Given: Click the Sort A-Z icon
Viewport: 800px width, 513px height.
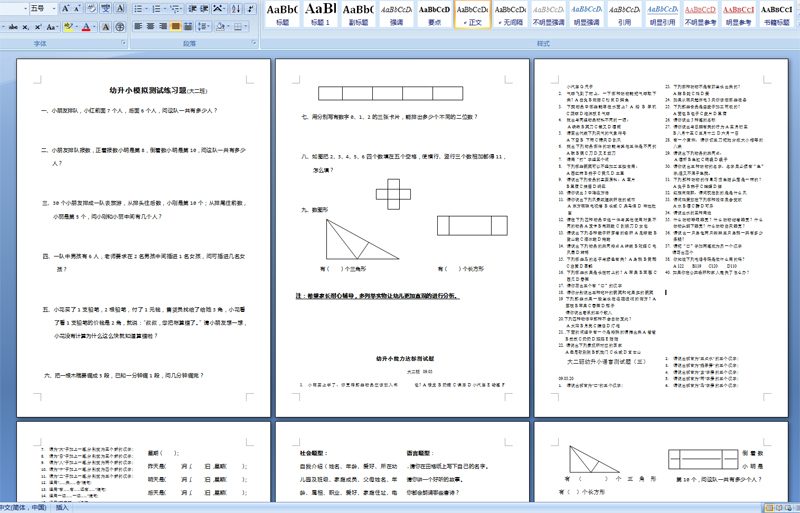Looking at the screenshot, I should pos(236,9).
